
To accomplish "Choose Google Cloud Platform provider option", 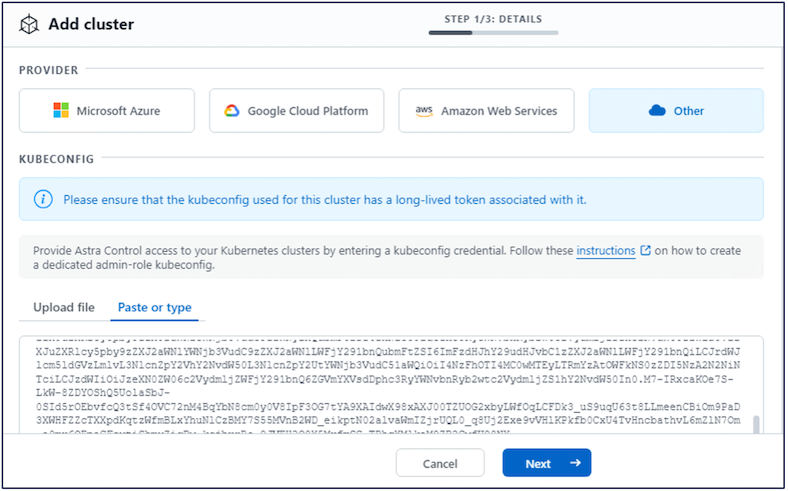I will (296, 111).
